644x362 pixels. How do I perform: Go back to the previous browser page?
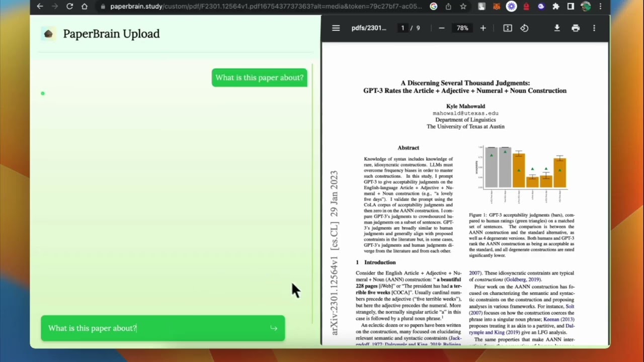pyautogui.click(x=40, y=7)
